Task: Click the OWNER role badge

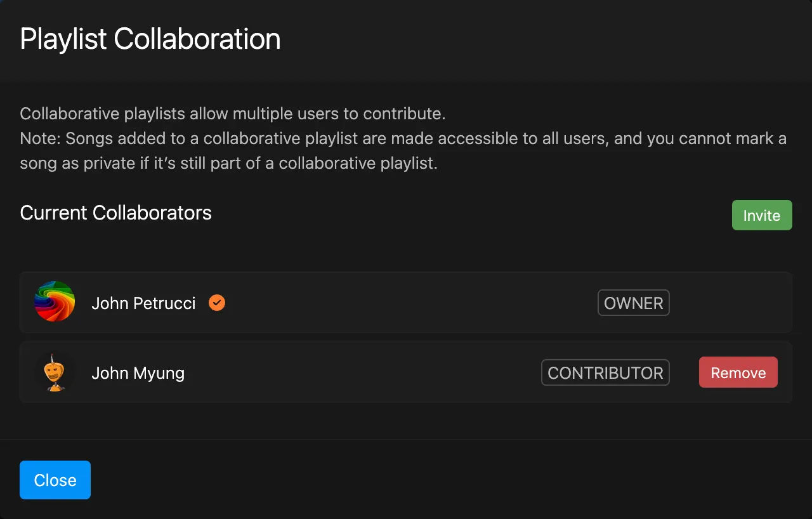Action: tap(633, 303)
